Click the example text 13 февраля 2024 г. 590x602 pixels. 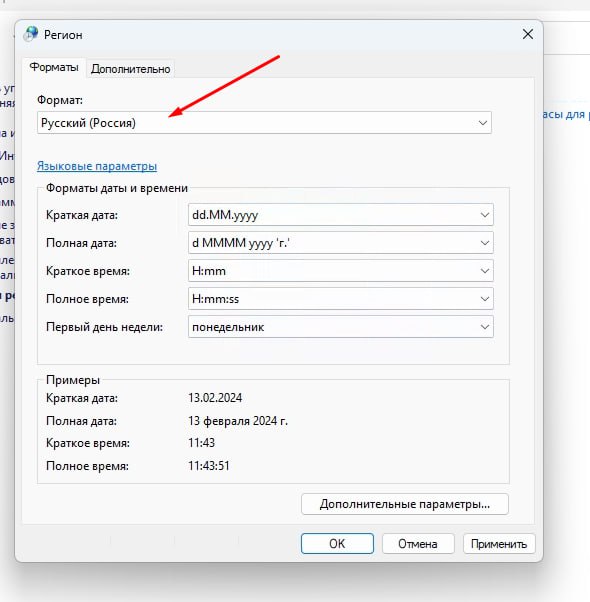coord(238,421)
